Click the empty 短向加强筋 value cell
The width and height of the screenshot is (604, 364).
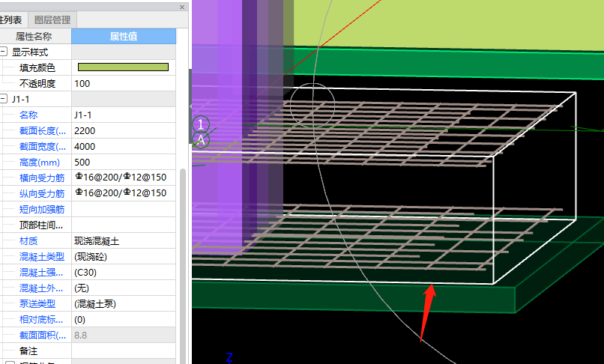[x=123, y=209]
